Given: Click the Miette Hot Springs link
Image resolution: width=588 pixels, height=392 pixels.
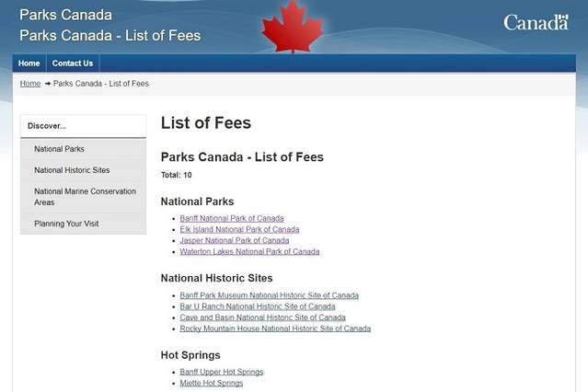Looking at the screenshot, I should click(x=212, y=384).
